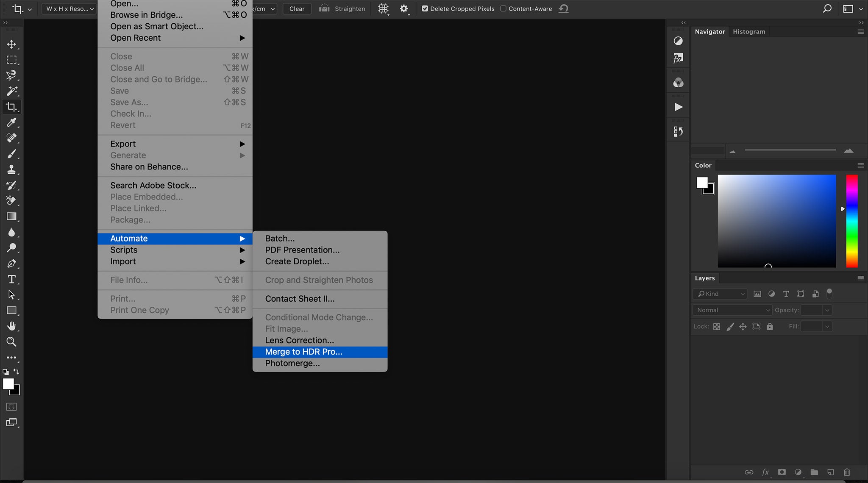The image size is (868, 483).
Task: Enable the Content-Aware checkbox
Action: 503,8
